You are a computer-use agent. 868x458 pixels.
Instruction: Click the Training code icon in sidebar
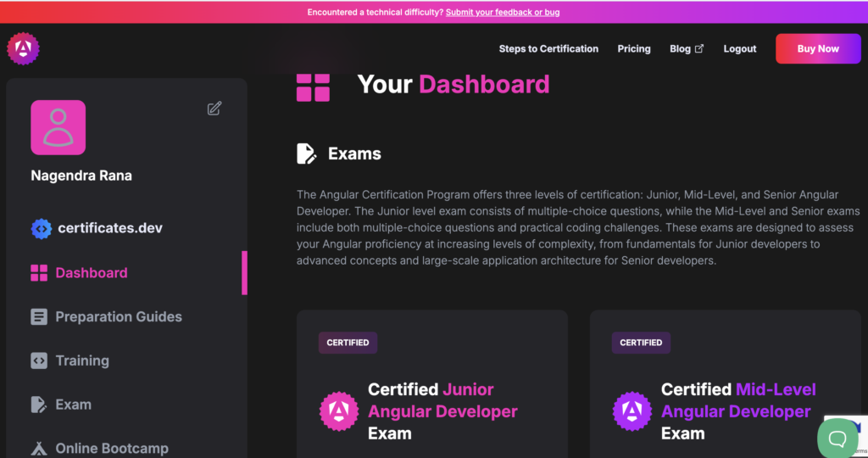tap(39, 360)
